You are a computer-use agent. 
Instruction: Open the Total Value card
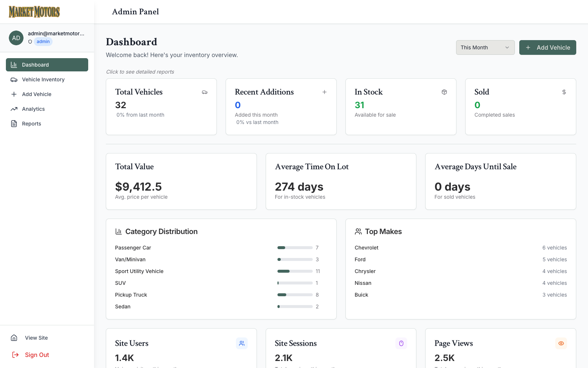tap(181, 181)
